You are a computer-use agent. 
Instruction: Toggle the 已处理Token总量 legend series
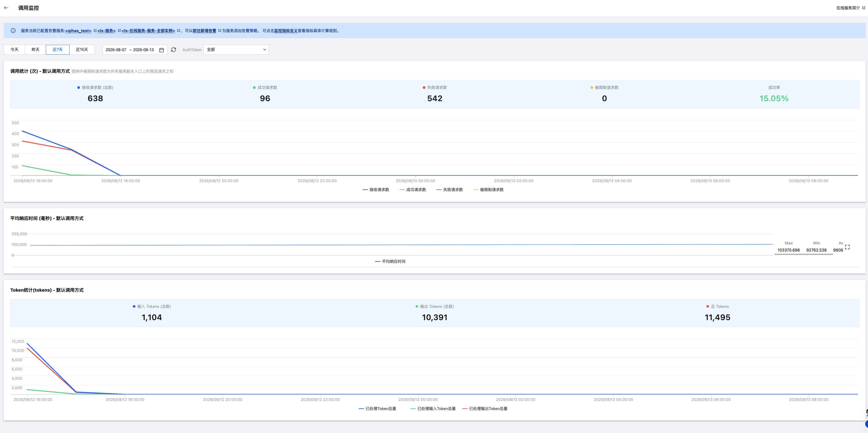[377, 409]
